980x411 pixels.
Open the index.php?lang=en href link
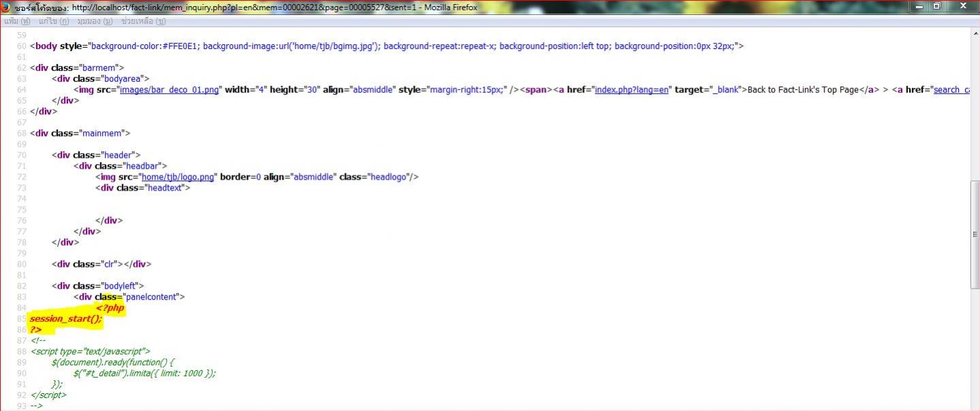631,90
